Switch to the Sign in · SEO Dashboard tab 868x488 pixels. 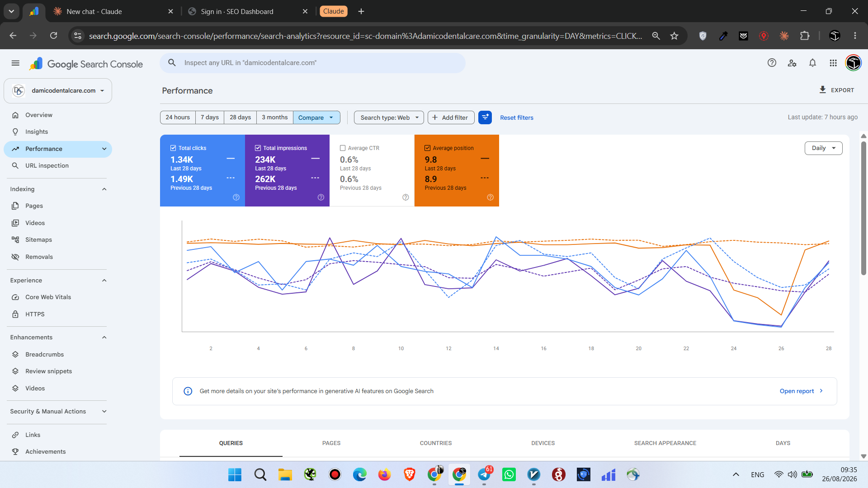pos(247,11)
